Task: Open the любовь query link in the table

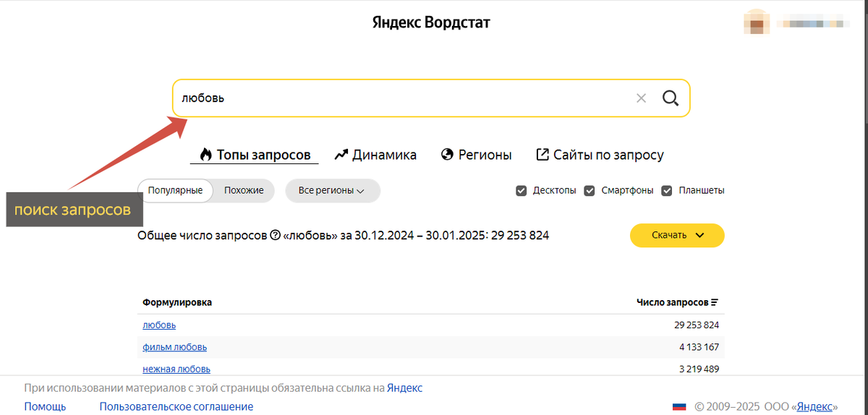Action: pyautogui.click(x=159, y=325)
